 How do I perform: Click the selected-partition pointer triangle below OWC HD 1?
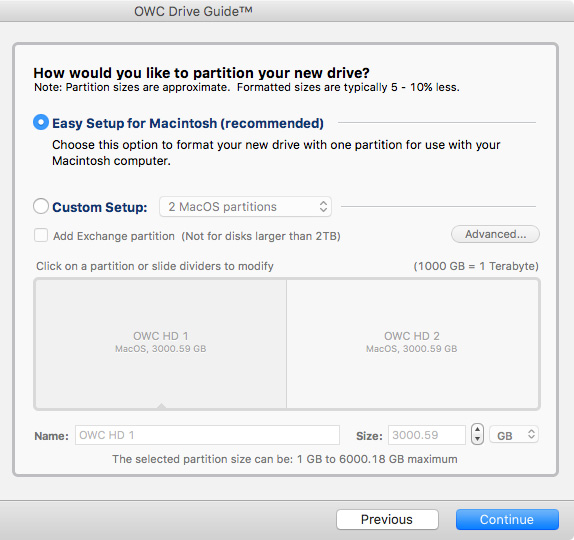pos(161,405)
